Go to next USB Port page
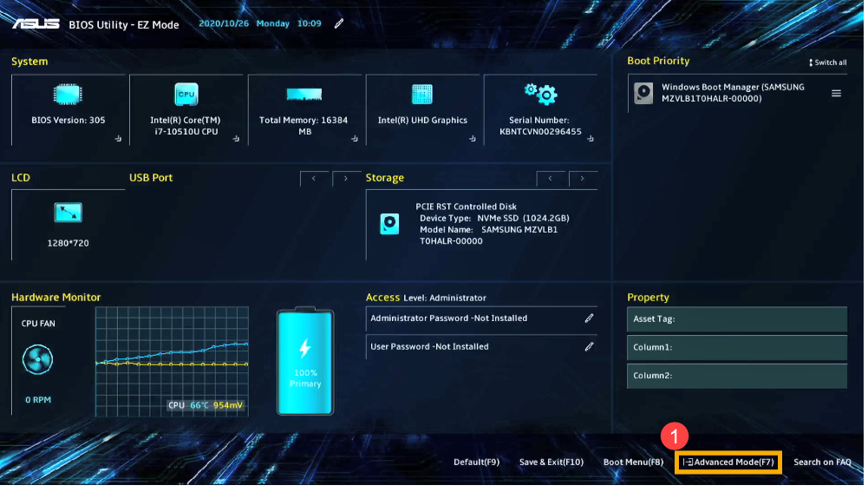The image size is (868, 492). [x=347, y=180]
